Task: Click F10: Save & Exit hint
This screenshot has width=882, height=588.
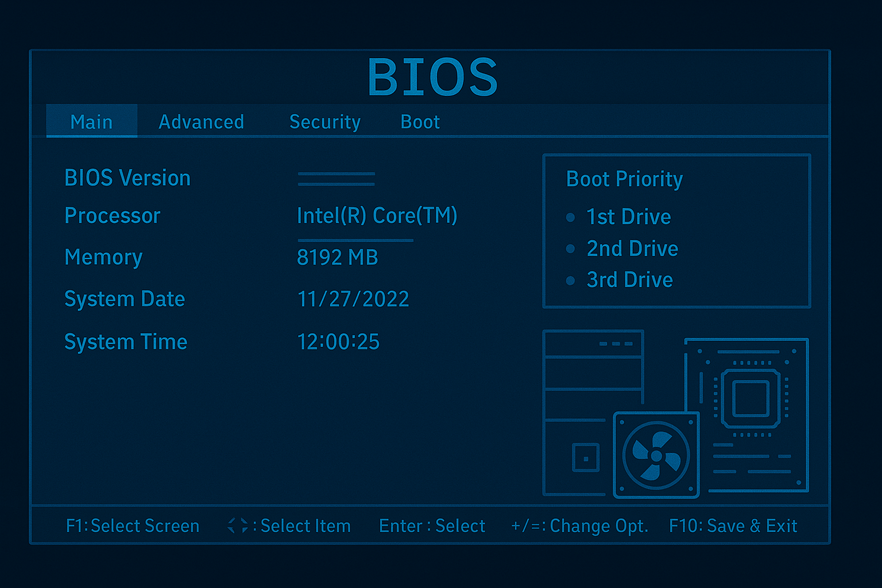Action: coord(733,525)
